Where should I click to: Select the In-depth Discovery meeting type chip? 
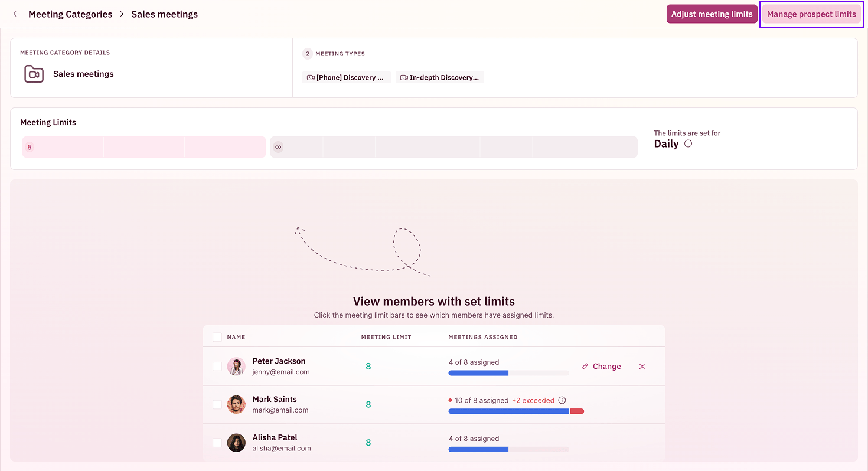440,77
